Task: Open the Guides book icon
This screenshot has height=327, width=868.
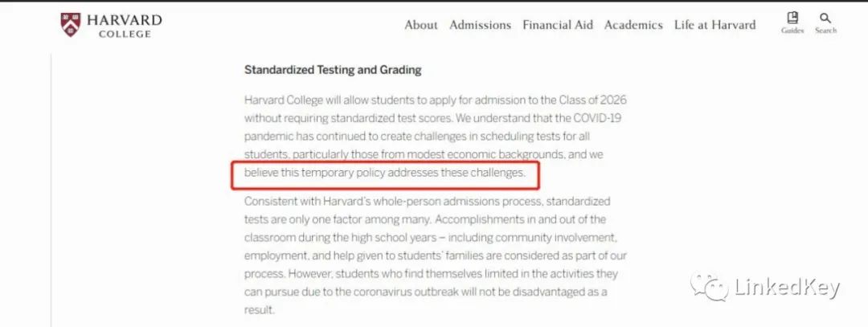Action: [792, 18]
